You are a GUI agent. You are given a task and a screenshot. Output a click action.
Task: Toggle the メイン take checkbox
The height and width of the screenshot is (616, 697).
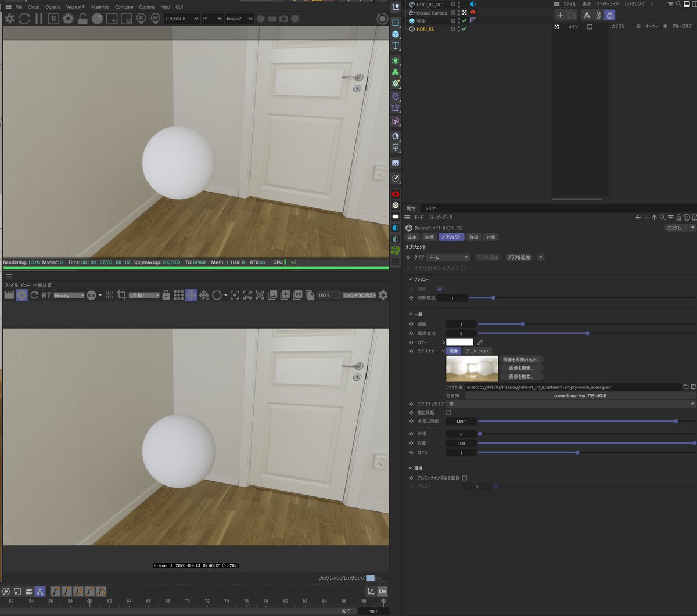tap(590, 27)
